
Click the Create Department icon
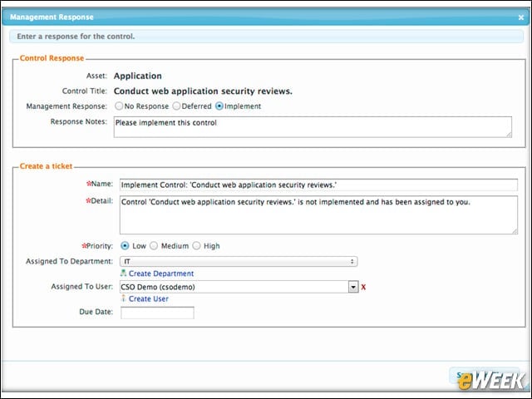[x=124, y=273]
